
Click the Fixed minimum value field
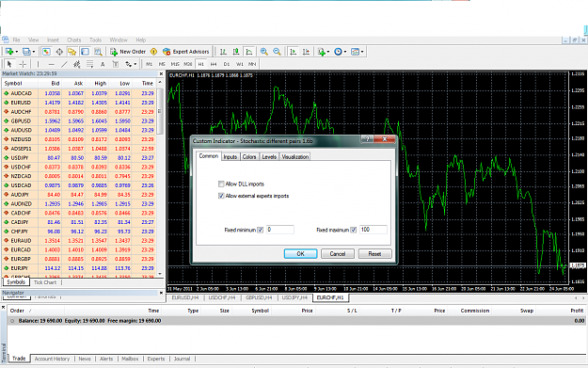(x=280, y=230)
